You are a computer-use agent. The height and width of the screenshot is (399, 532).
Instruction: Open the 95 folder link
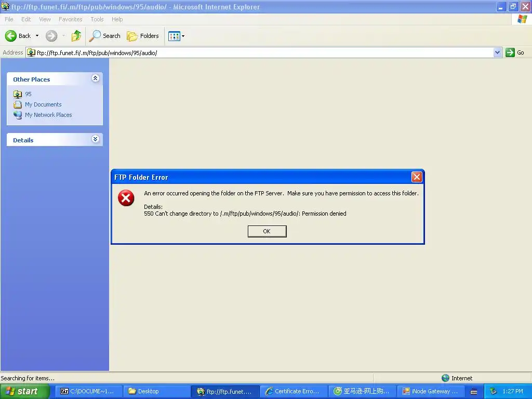click(x=28, y=94)
